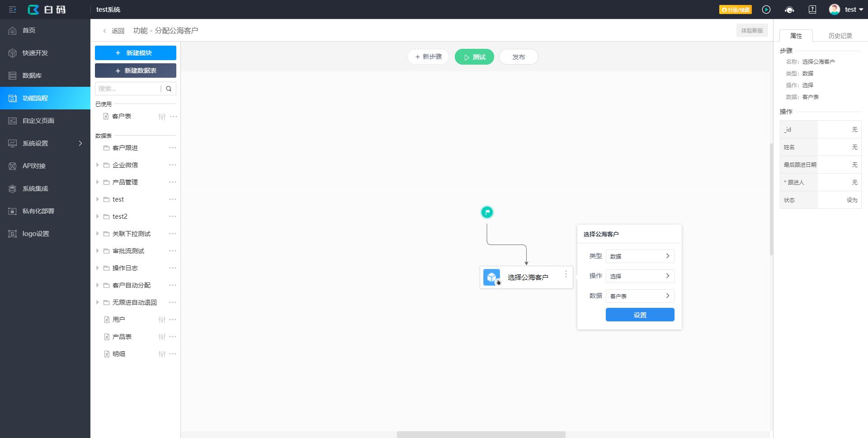Expand the 审批流测试 folder
The width and height of the screenshot is (868, 438).
tap(97, 251)
